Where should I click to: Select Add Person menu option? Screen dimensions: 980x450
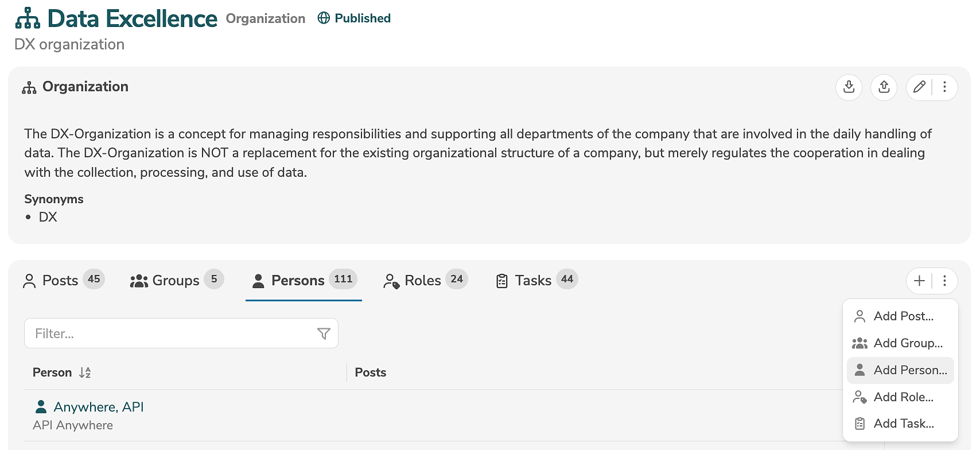click(x=910, y=370)
